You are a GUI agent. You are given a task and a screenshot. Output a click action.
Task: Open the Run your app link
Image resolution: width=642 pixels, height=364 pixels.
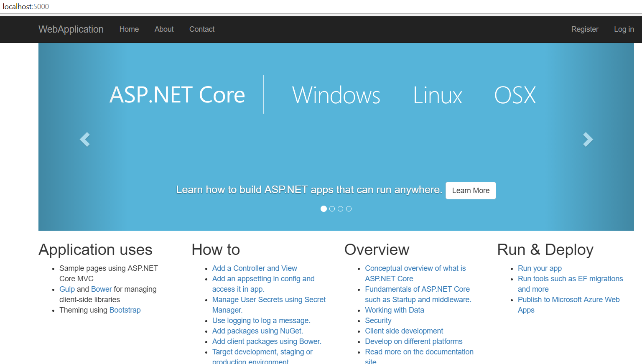point(540,268)
